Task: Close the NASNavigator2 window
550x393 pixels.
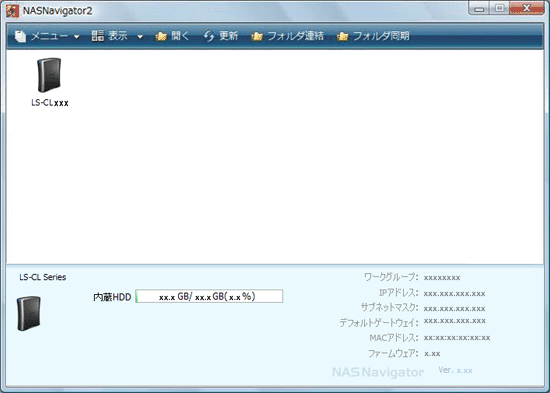Action: click(526, 8)
